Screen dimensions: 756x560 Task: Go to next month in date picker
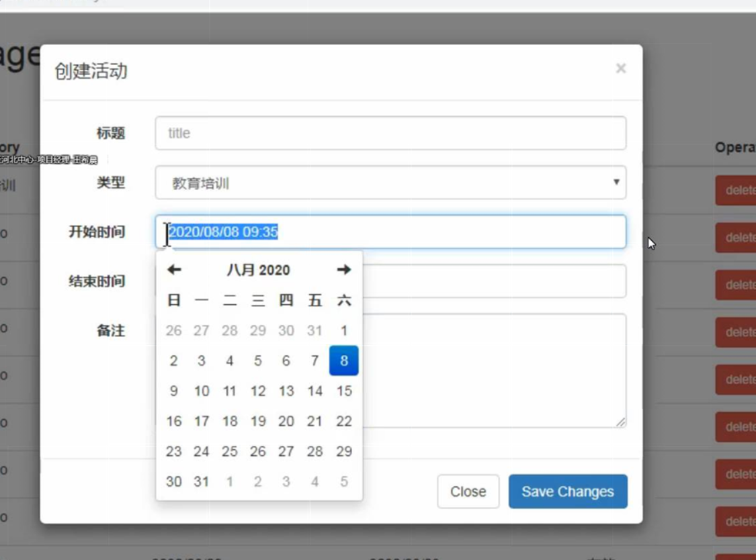tap(344, 269)
